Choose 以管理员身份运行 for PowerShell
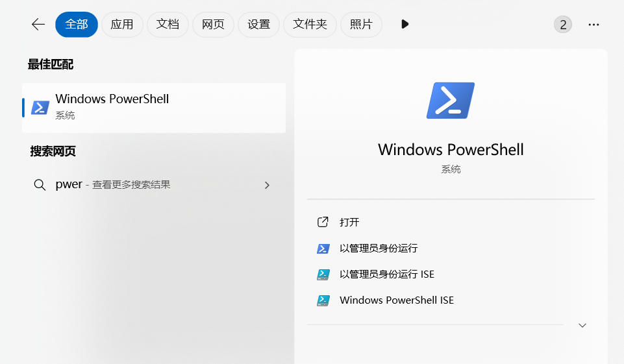The height and width of the screenshot is (364, 624). click(378, 249)
